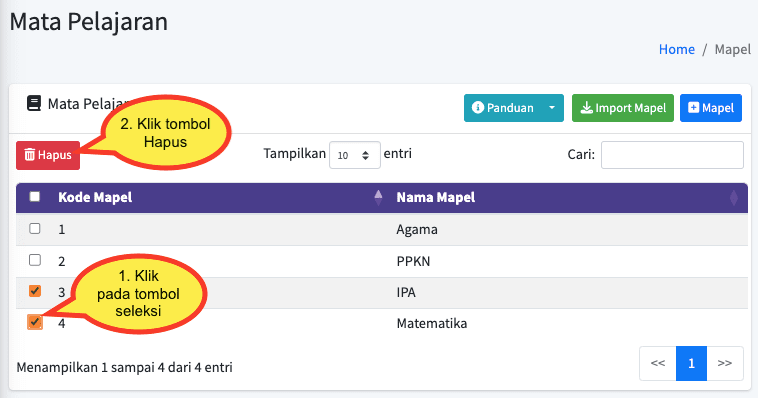The image size is (758, 398).
Task: Click the IPA cell
Action: tap(406, 293)
